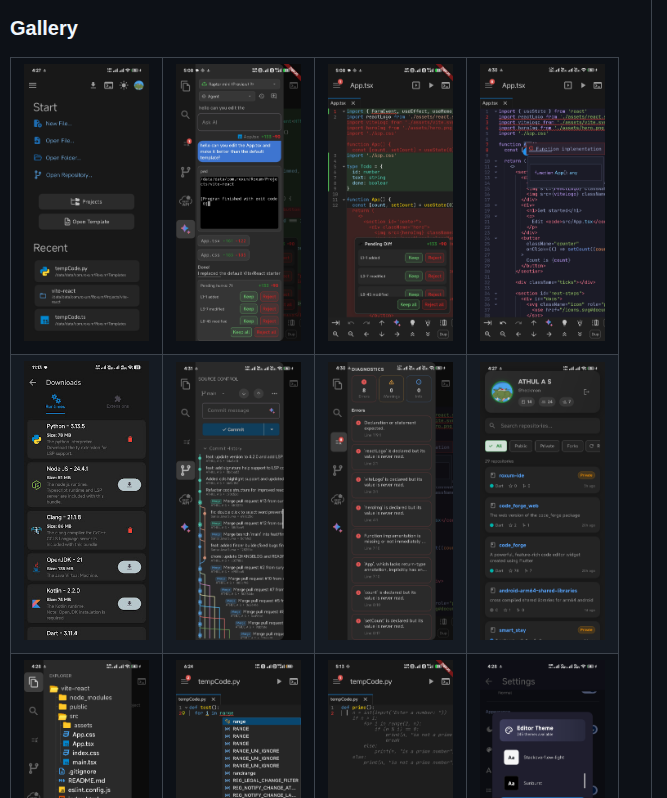Click the Open Folder link in the Start screenshot
667x798 pixels.
(x=57, y=158)
